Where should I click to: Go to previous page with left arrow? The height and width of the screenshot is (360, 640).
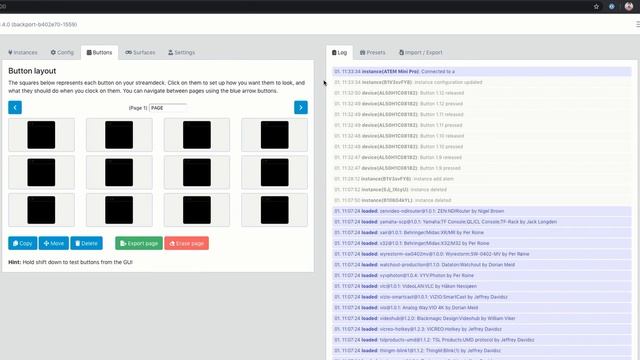(x=15, y=107)
